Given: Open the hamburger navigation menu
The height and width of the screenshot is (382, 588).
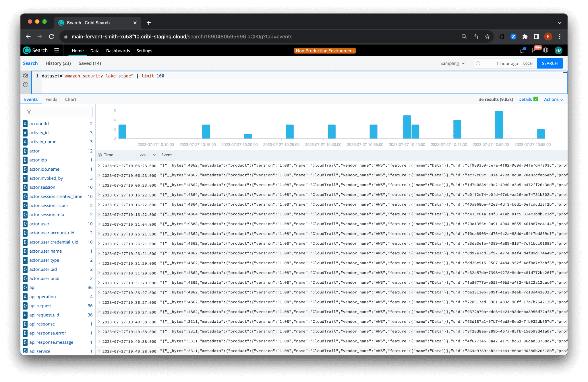Looking at the screenshot, I should (57, 50).
